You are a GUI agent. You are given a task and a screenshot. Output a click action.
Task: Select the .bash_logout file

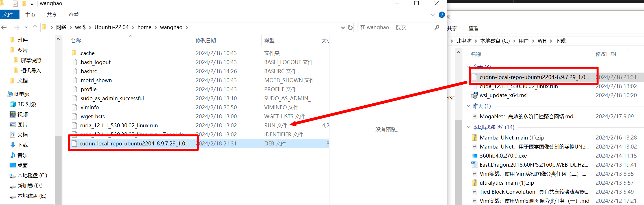coord(95,62)
